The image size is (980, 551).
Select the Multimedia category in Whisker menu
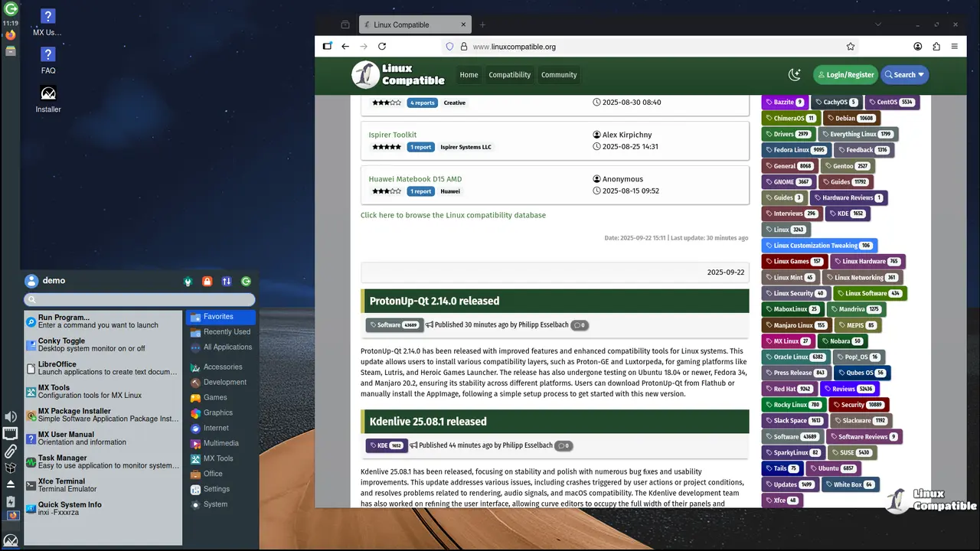coord(220,443)
